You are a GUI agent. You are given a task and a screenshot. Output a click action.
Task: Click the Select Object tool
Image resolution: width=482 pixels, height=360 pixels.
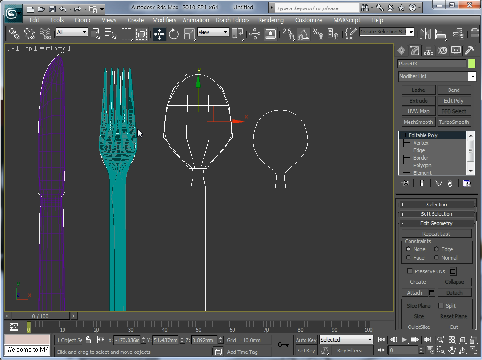pyautogui.click(x=96, y=33)
